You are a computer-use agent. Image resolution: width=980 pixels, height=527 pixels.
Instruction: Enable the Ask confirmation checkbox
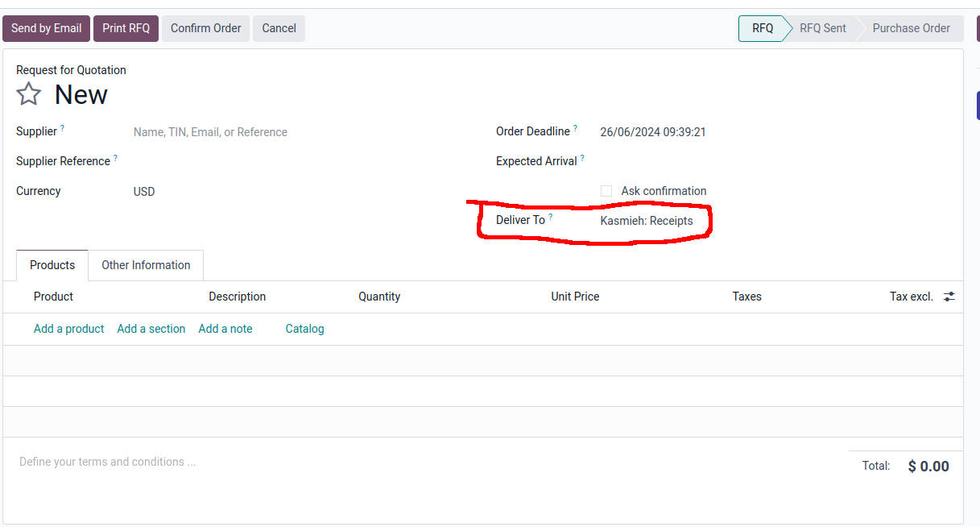[606, 191]
